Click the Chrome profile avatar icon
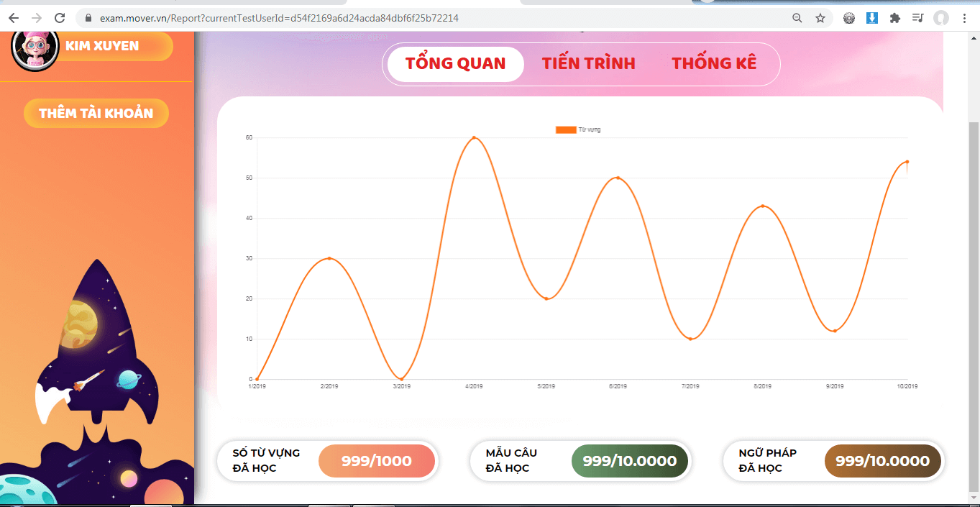The height and width of the screenshot is (507, 980). coord(940,18)
